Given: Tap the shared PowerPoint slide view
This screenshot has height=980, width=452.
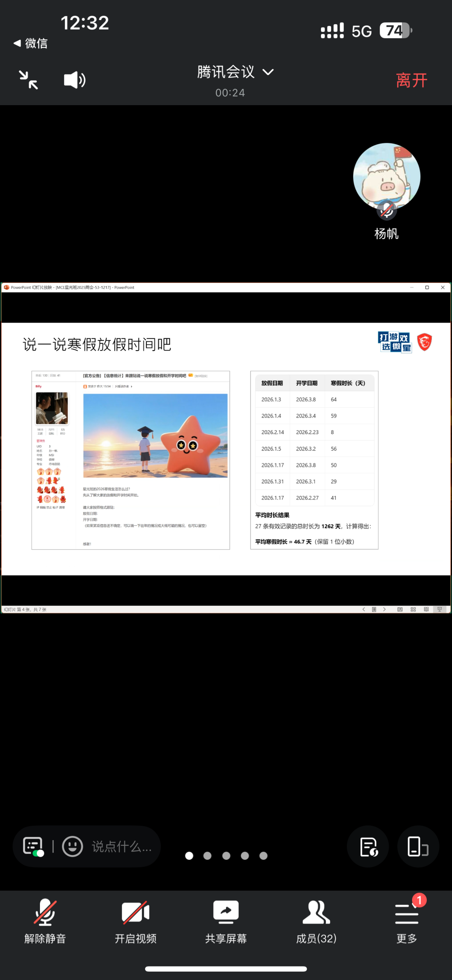Looking at the screenshot, I should coord(226,448).
